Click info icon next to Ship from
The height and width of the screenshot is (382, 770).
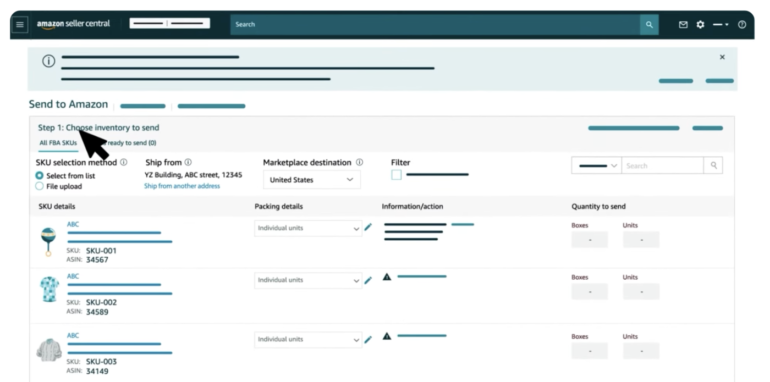(x=188, y=162)
